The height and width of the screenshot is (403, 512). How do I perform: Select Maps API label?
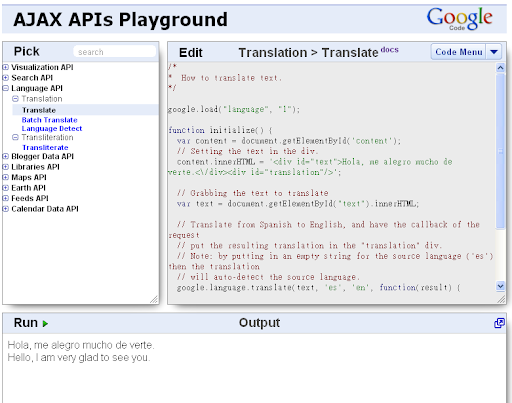[29, 177]
